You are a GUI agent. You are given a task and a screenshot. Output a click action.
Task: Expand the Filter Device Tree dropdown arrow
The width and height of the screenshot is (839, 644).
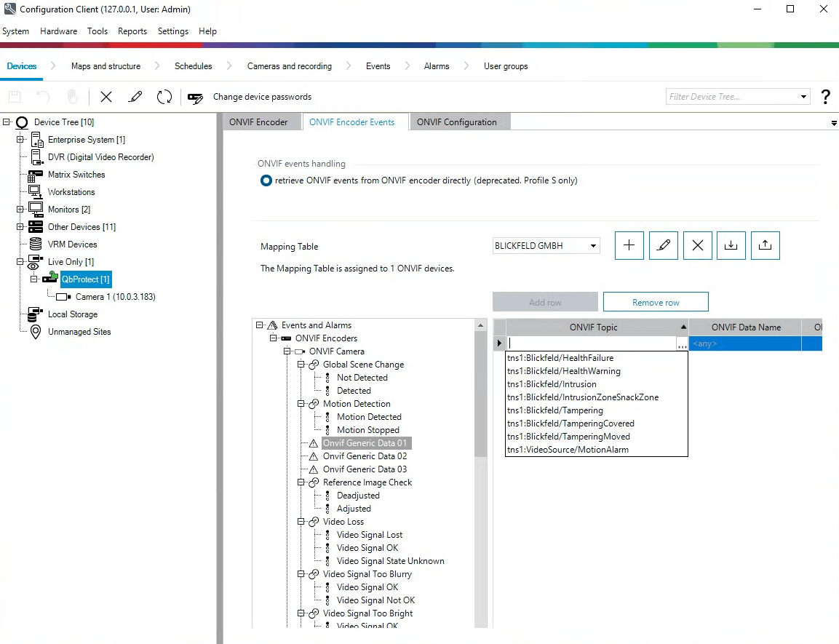(803, 97)
